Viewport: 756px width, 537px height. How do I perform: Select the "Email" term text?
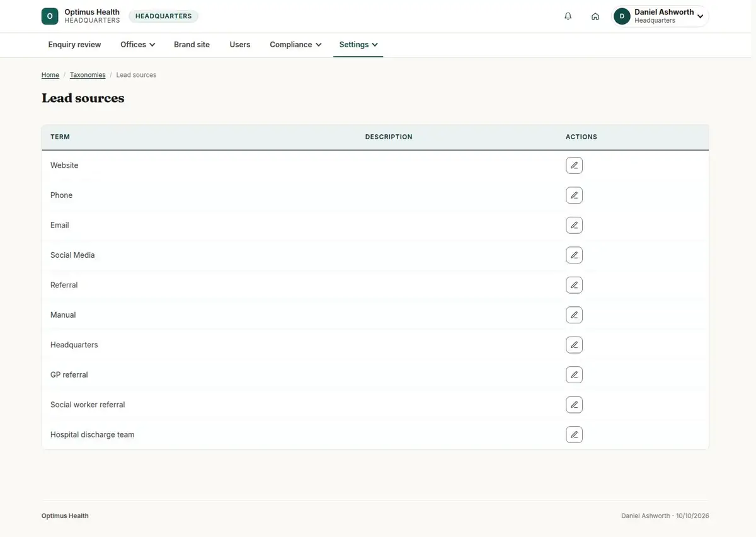(x=60, y=225)
